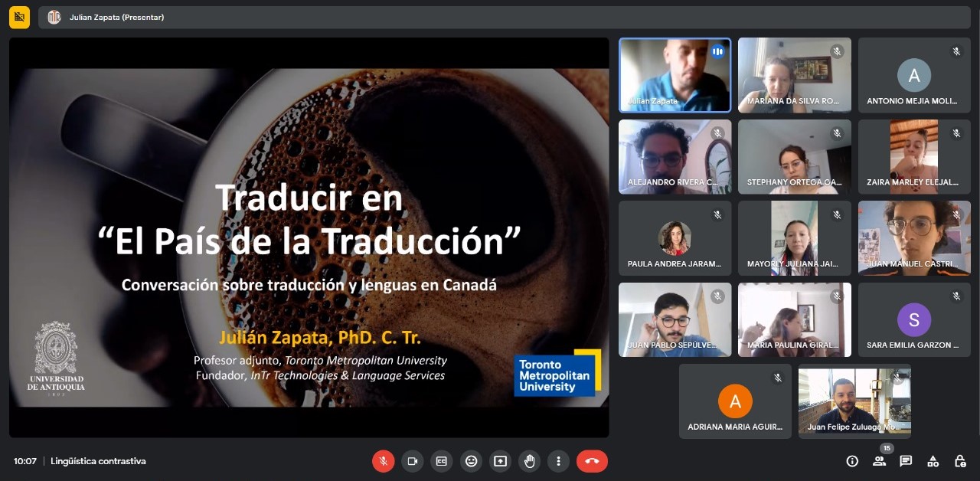Viewport: 980px width, 481px height.
Task: Turn on closed captions
Action: point(441,461)
